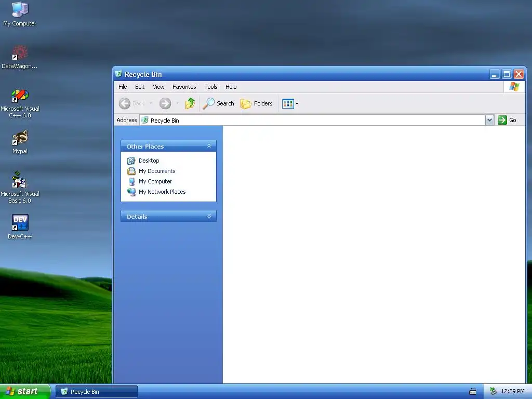
Task: Click the Go button
Action: tap(507, 120)
